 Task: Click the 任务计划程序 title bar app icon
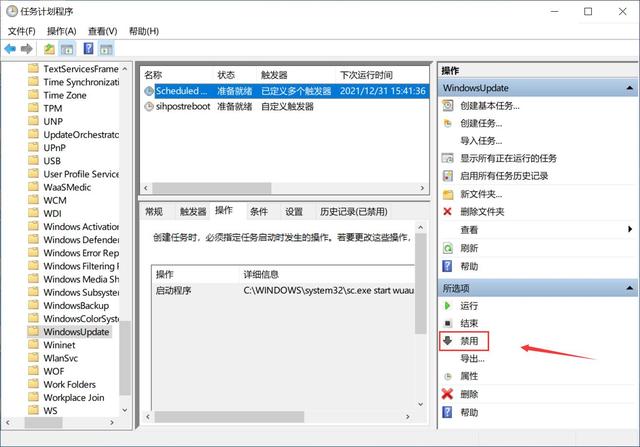coord(11,11)
